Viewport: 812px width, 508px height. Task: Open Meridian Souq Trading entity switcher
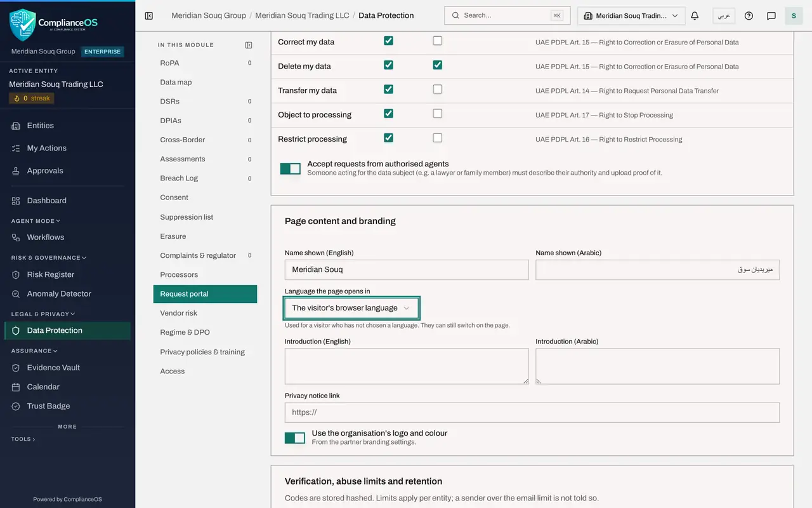[631, 16]
